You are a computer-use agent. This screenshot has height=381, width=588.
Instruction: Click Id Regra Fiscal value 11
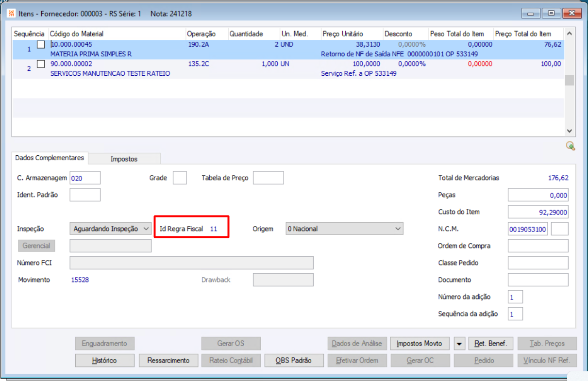tap(214, 229)
